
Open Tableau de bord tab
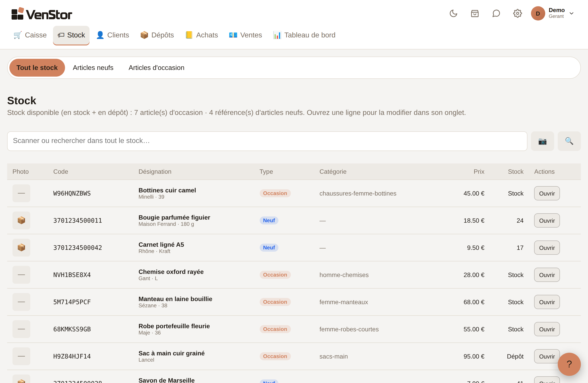click(304, 35)
